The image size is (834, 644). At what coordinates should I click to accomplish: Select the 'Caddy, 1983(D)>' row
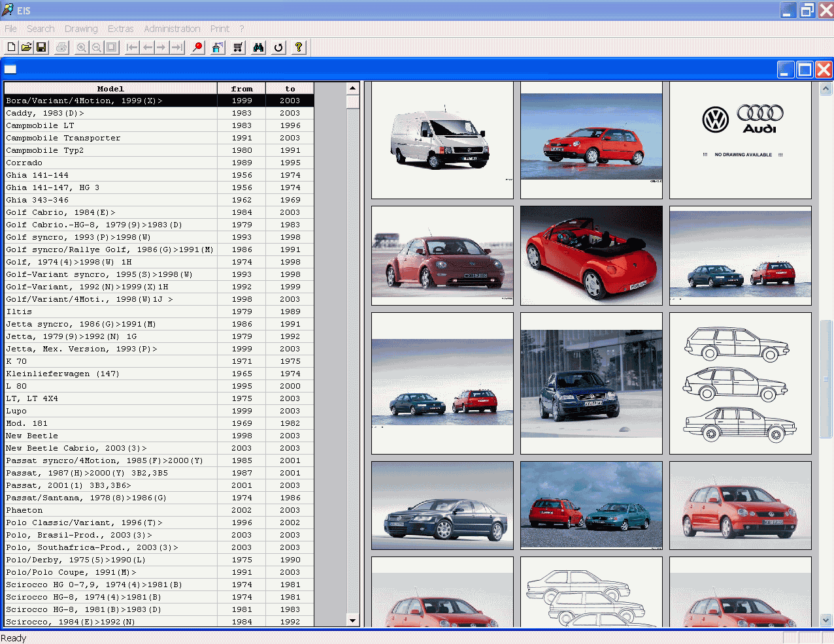(159, 113)
